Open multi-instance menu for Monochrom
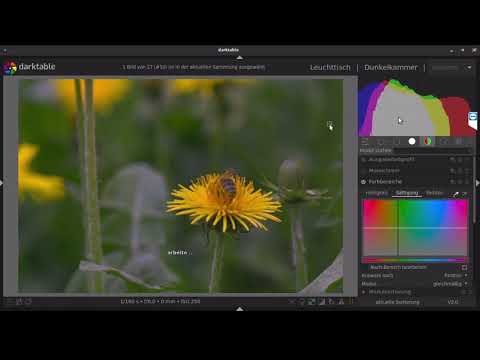The width and height of the screenshot is (480, 360). pyautogui.click(x=453, y=171)
